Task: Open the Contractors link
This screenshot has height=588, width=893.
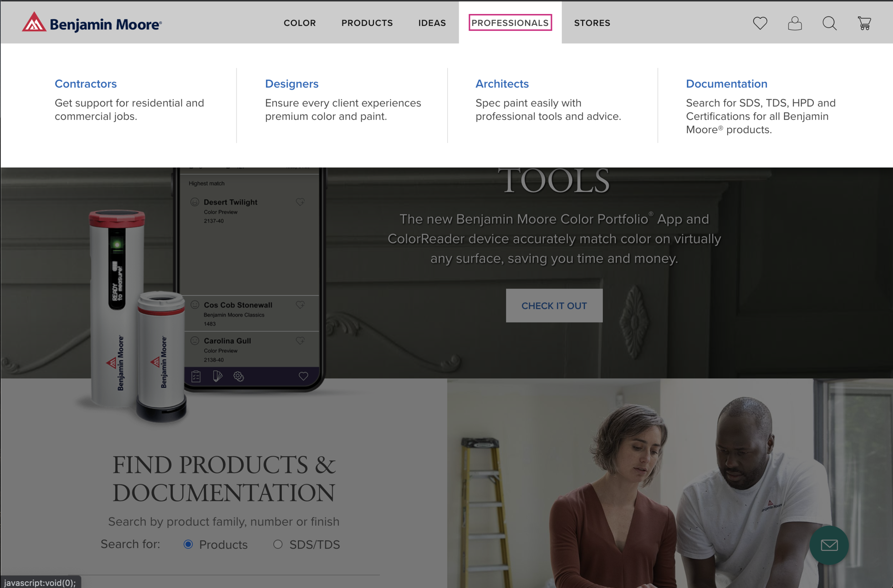Action: point(85,84)
